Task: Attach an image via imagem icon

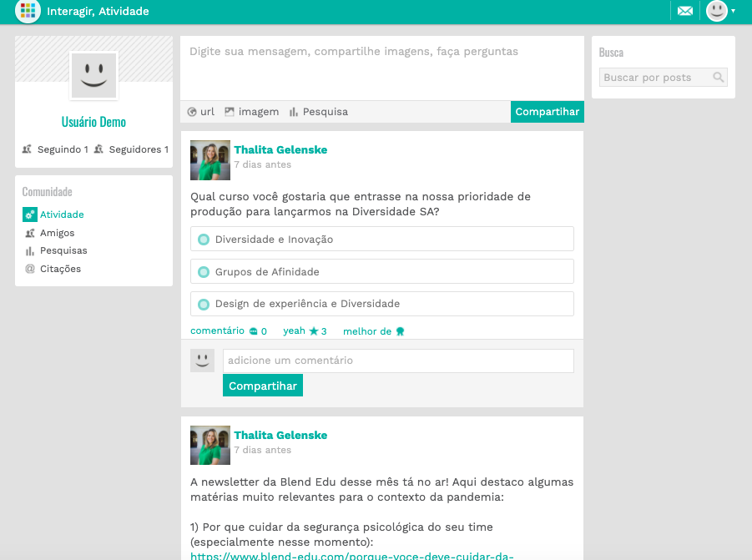Action: (230, 112)
